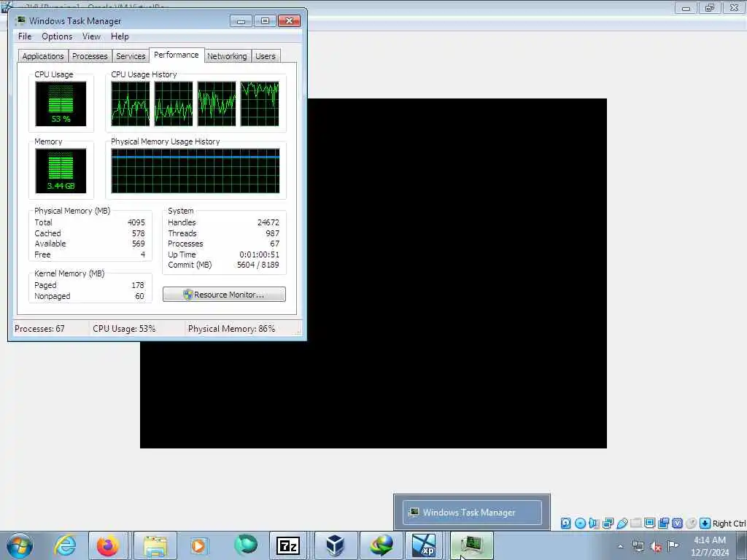Click the CPU Usage 53 % gauge

point(61,104)
